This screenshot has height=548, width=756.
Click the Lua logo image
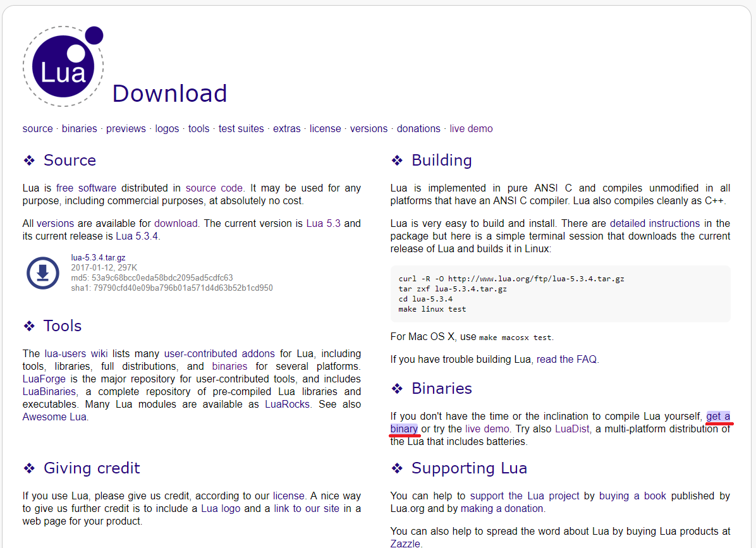(63, 66)
